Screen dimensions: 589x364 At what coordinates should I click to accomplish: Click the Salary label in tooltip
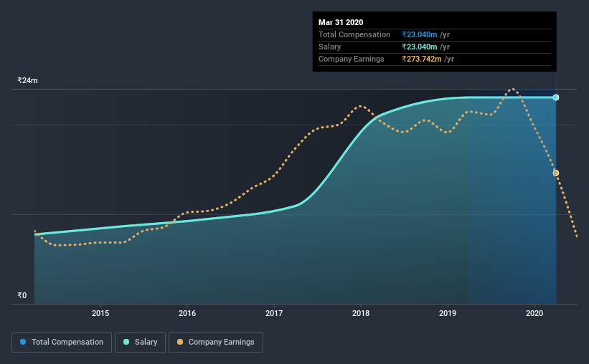pyautogui.click(x=330, y=47)
